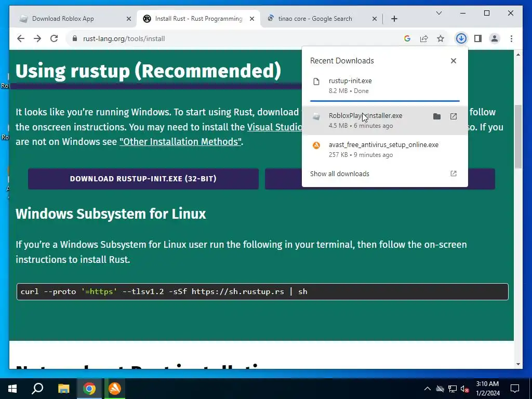Screen dimensions: 532x399
Task: Click the network tray icon
Action: pyautogui.click(x=453, y=389)
